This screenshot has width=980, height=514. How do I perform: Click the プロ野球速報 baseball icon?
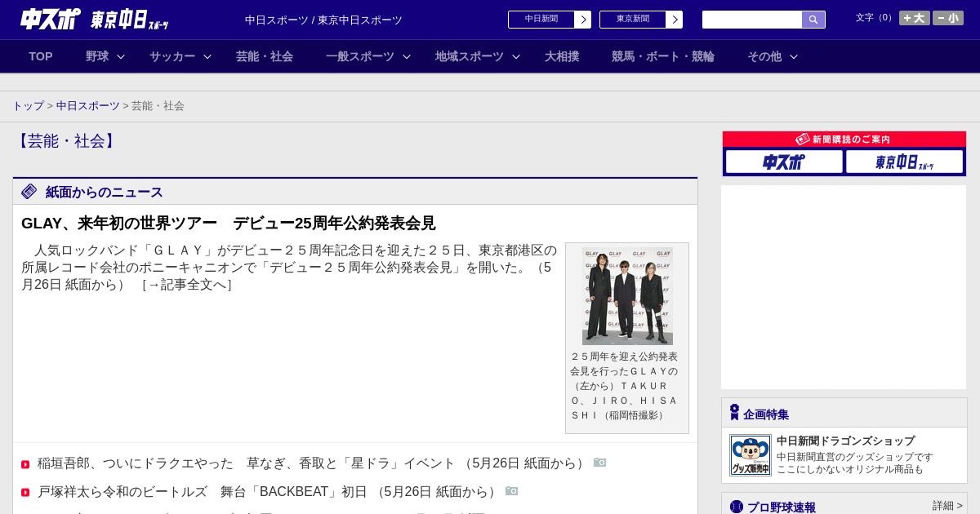click(737, 507)
